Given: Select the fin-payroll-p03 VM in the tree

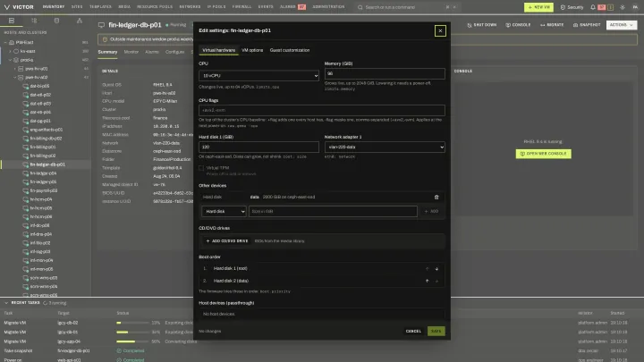Looking at the screenshot, I should (x=44, y=190).
